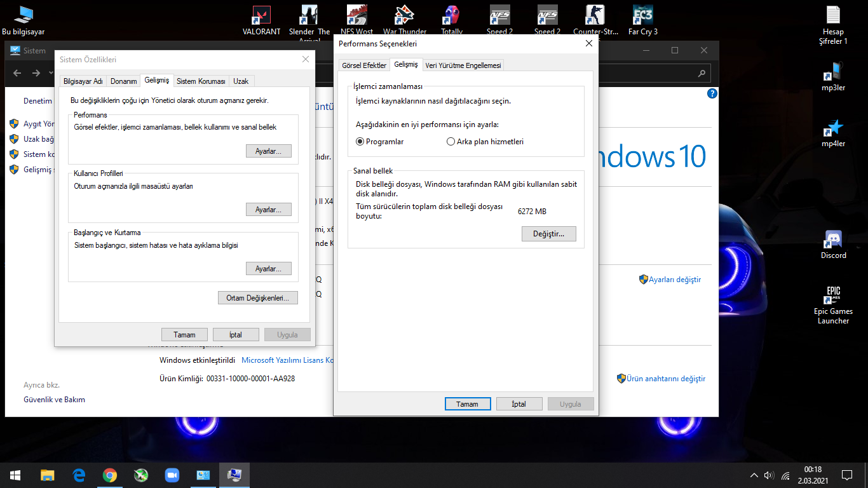
Task: Click Değiştir button for virtual memory
Action: (x=548, y=234)
